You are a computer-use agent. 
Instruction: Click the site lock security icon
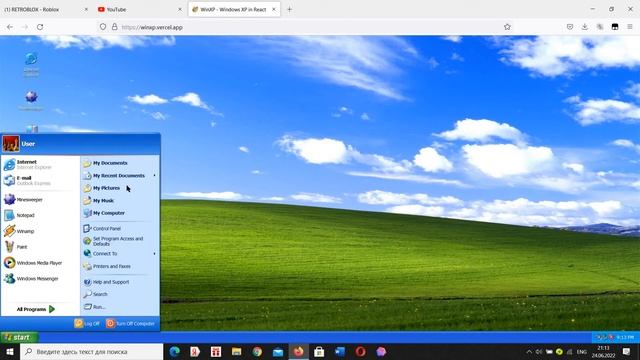pyautogui.click(x=115, y=27)
